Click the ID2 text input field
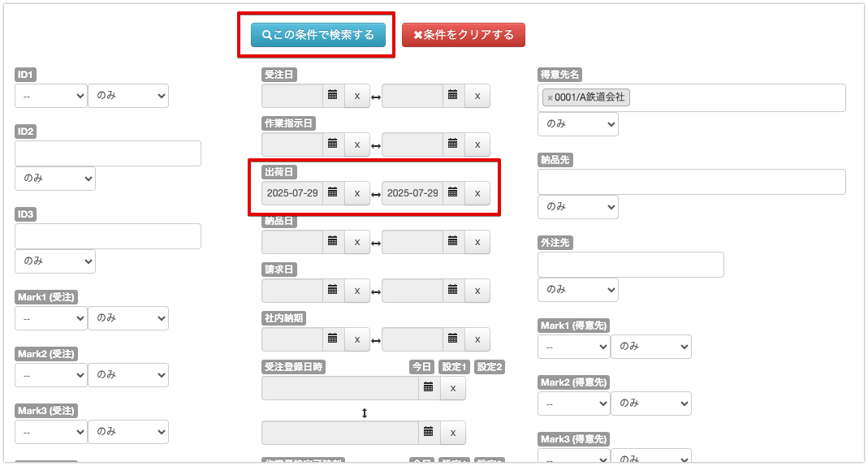868x466 pixels. coord(108,153)
